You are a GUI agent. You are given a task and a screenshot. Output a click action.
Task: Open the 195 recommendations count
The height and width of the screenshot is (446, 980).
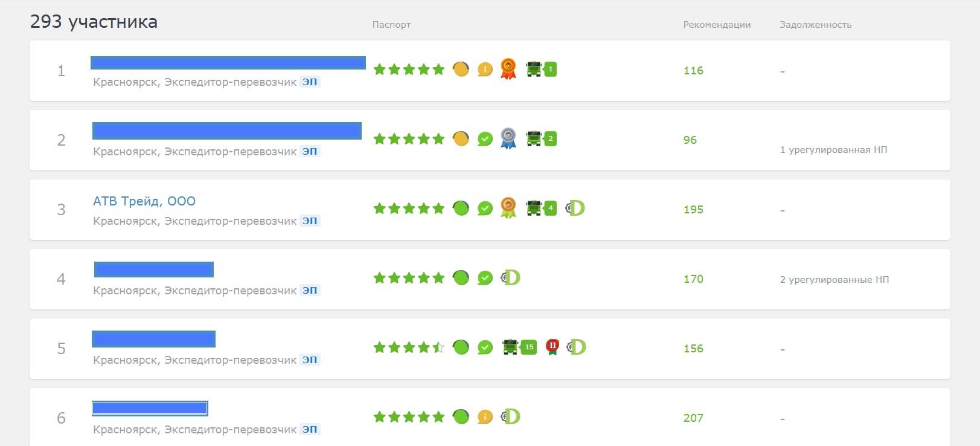tap(693, 209)
